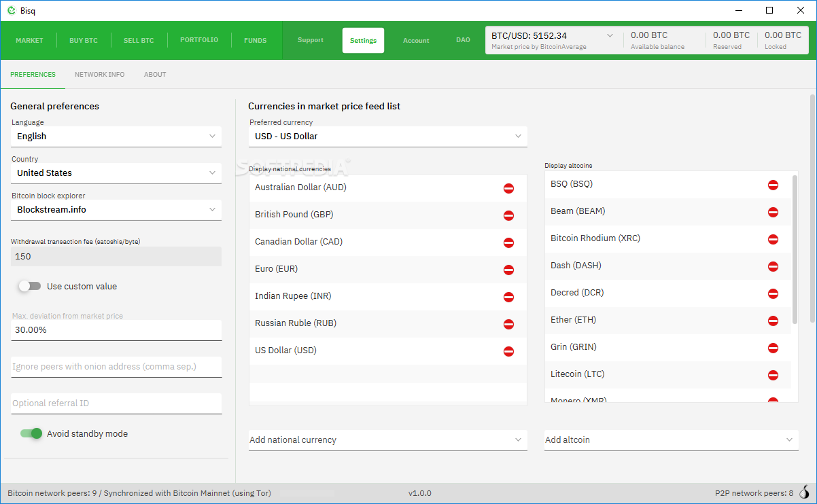Click the Ignore peers with onion address field
Screen dimensions: 817x504
pyautogui.click(x=116, y=367)
